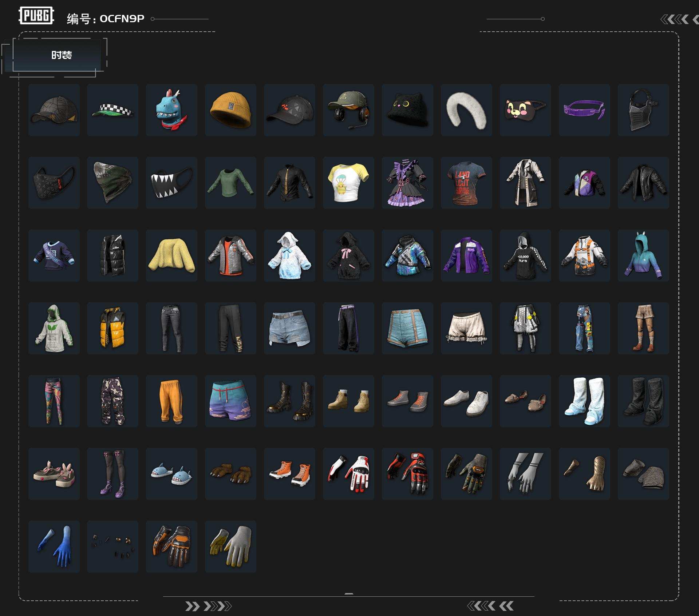Pick the blue shark slippers

(x=171, y=474)
